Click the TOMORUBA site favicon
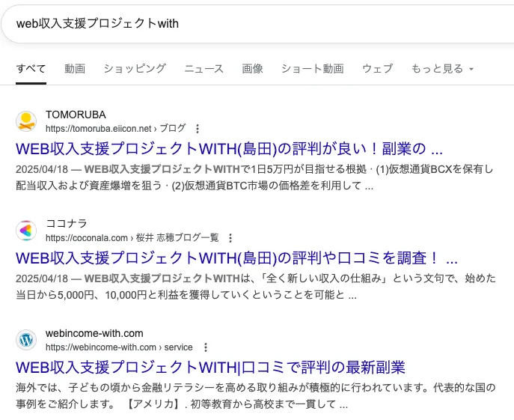 [x=26, y=121]
